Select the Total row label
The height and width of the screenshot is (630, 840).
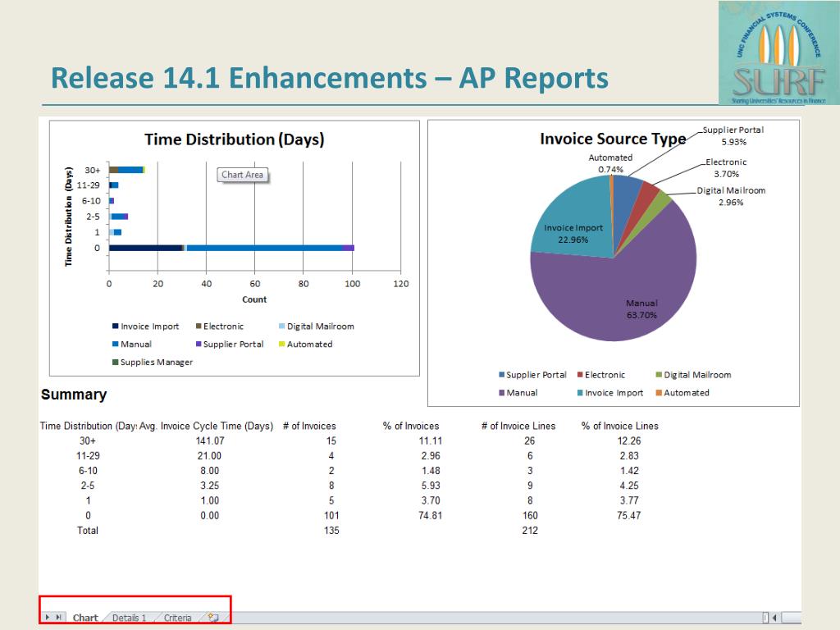coord(88,531)
